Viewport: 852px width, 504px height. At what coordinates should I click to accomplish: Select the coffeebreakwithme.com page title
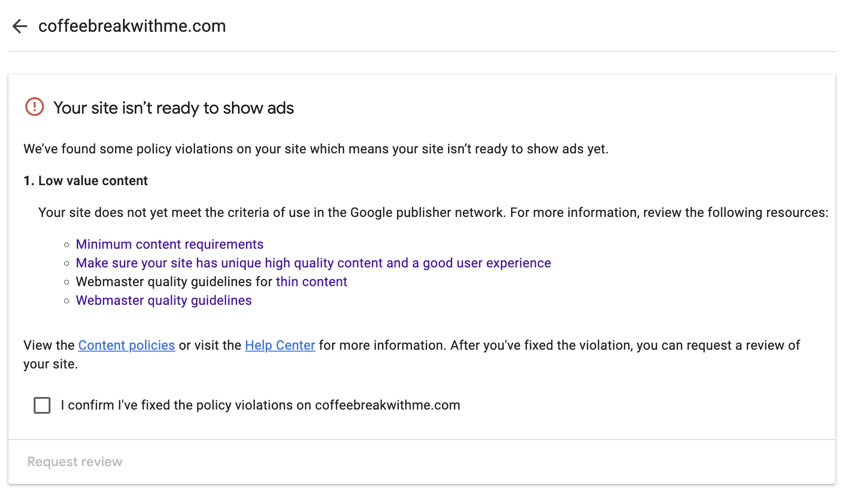coord(132,26)
